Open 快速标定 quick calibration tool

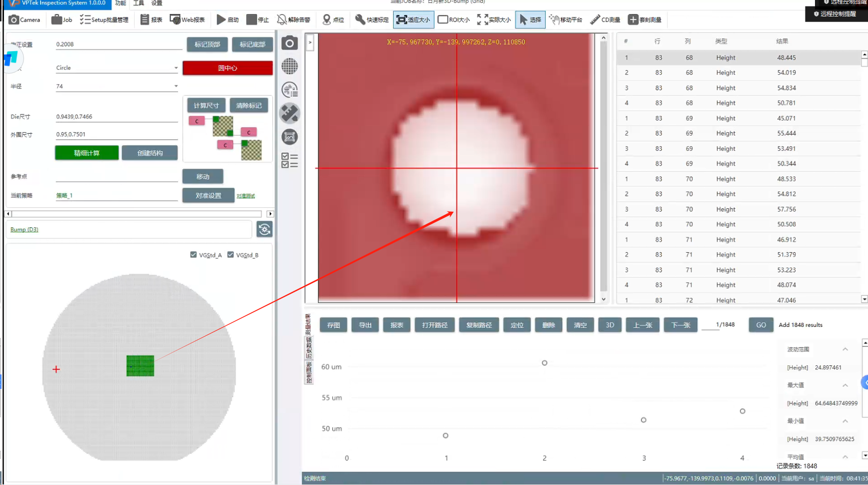point(372,20)
